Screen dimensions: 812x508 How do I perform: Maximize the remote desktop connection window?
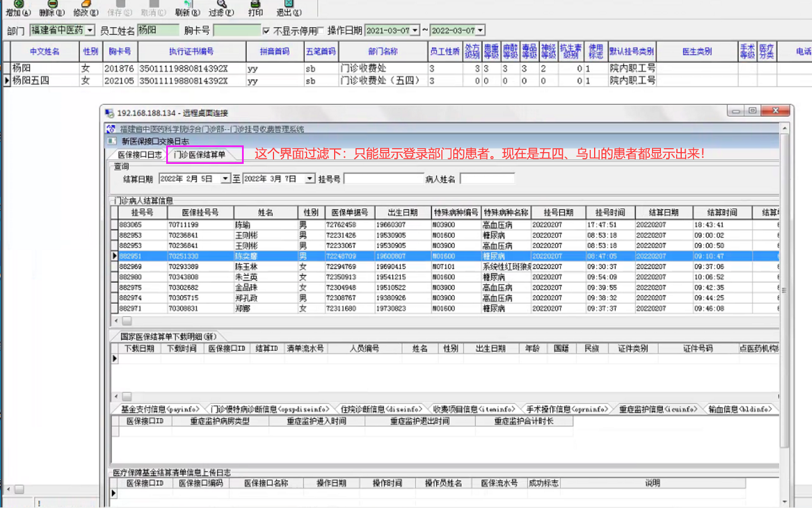point(752,111)
